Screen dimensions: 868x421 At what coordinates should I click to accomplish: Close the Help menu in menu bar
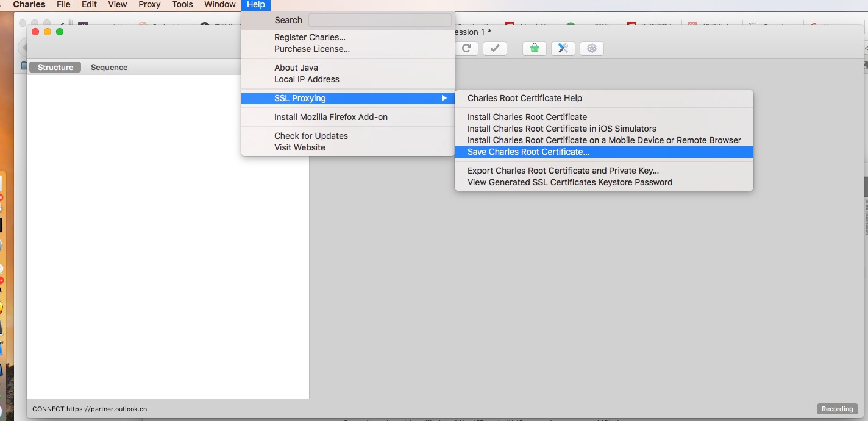coord(256,5)
